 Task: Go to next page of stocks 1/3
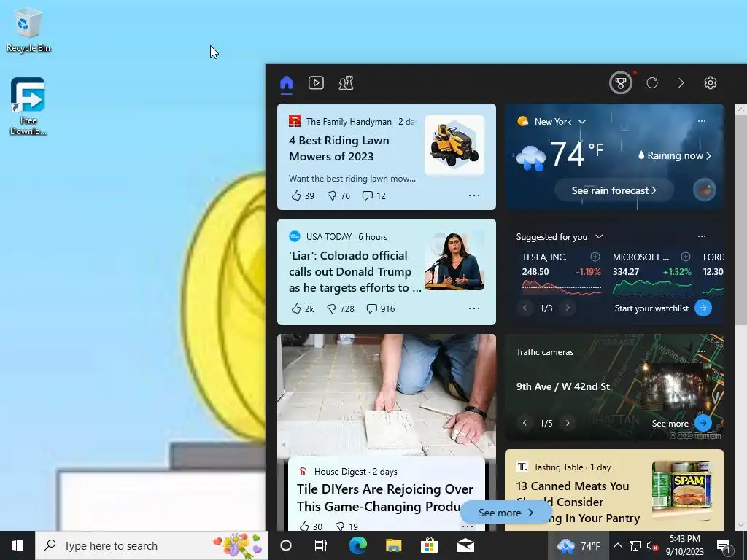(x=568, y=308)
